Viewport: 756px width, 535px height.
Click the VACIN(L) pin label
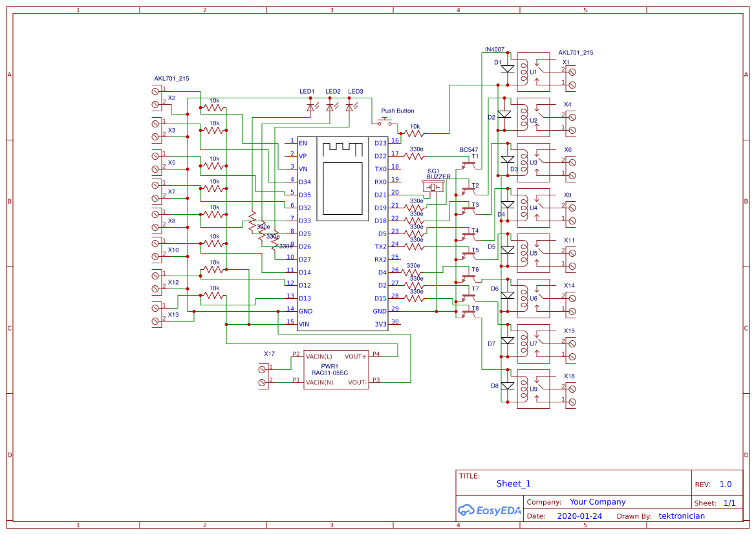coord(319,356)
